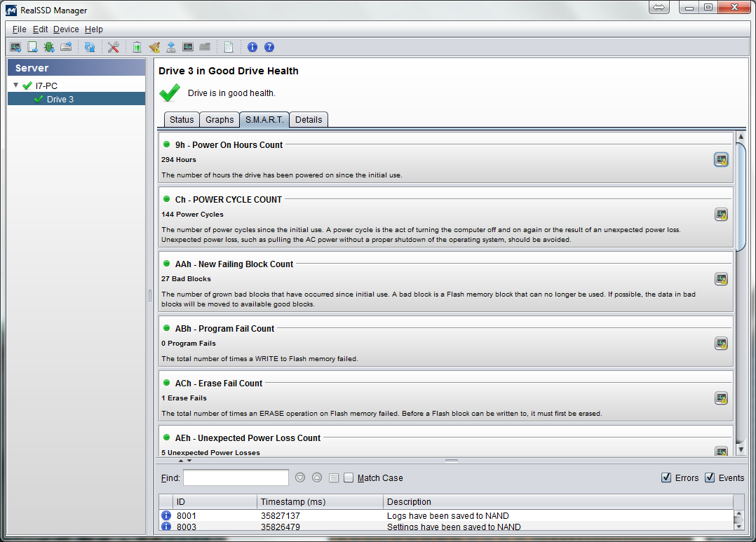Click the drive-with-arrow toolbar icon
Screen dimensions: 756x542
click(x=66, y=47)
